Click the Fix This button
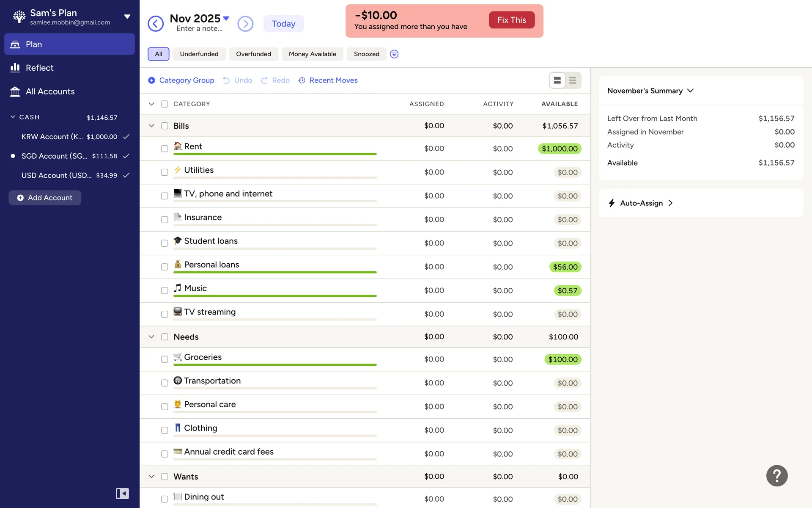The width and height of the screenshot is (812, 508). pyautogui.click(x=511, y=20)
